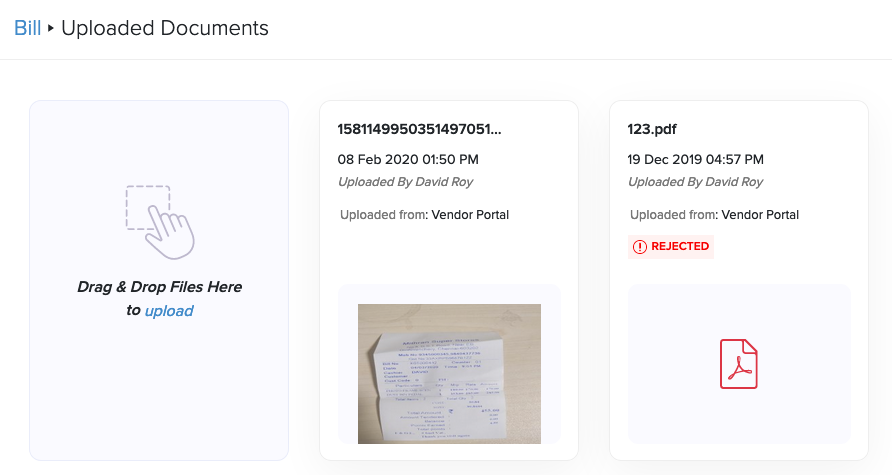
Task: Click the breadcrumb arrow after Bill
Action: pos(51,29)
